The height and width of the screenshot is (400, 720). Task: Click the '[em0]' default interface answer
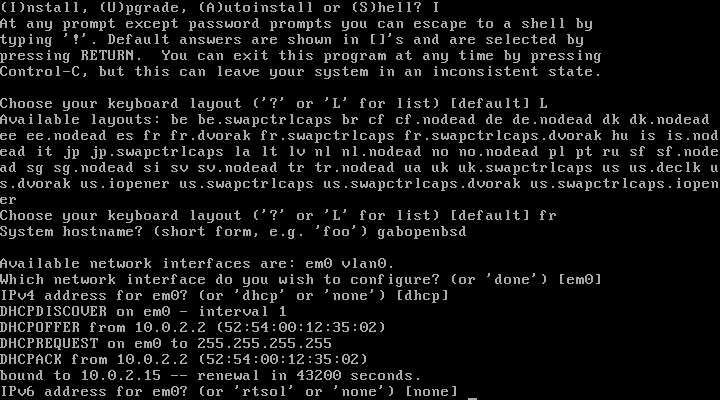tap(580, 279)
